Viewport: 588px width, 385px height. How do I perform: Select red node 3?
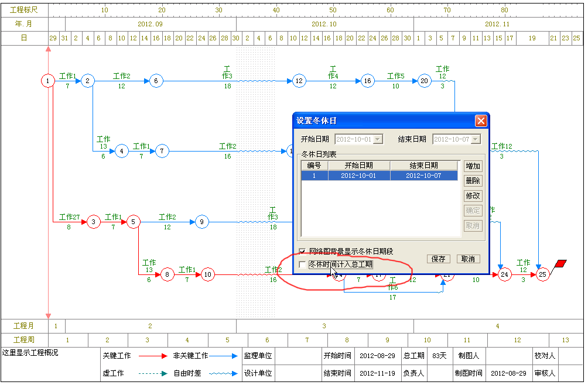click(93, 222)
